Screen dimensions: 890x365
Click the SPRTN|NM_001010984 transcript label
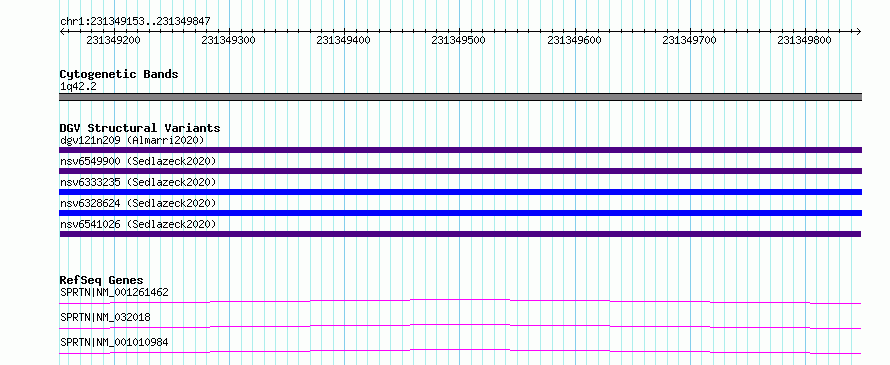[114, 342]
